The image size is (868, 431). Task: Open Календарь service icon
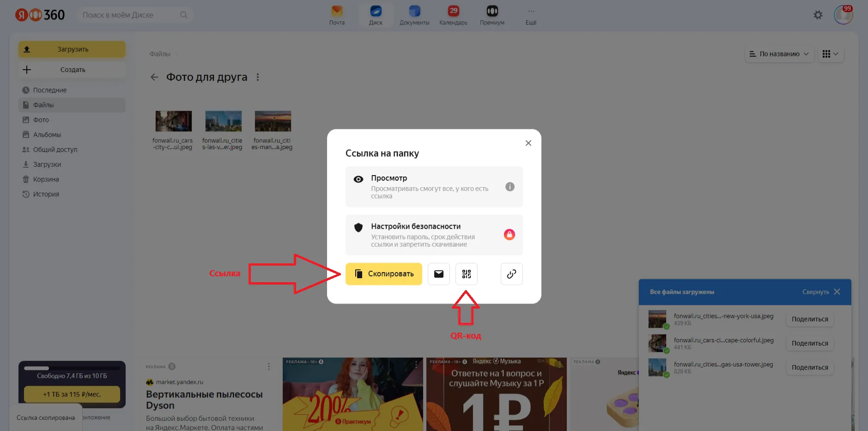tap(453, 15)
